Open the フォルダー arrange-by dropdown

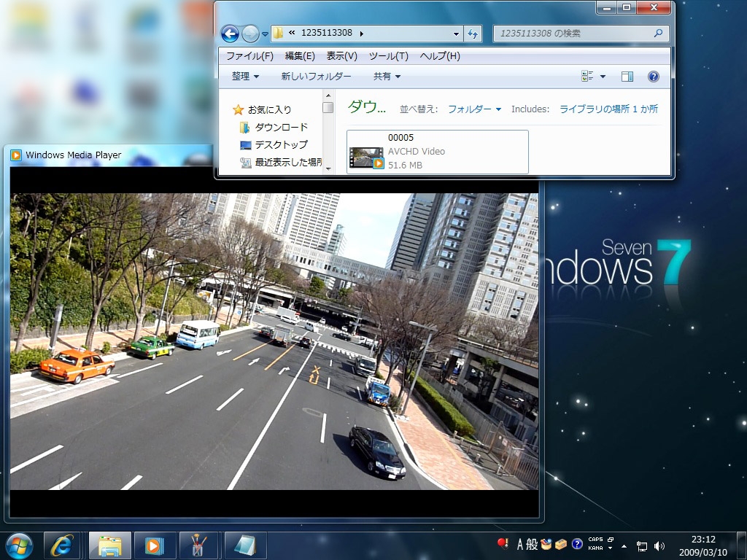coord(474,109)
